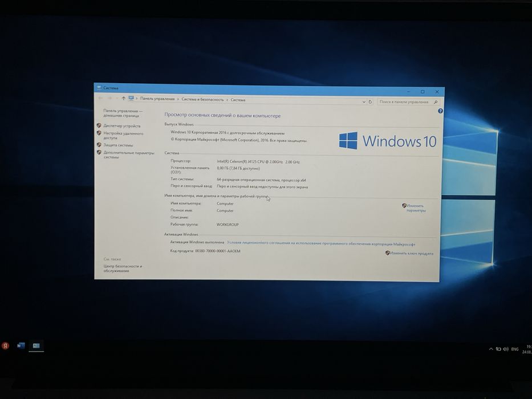The width and height of the screenshot is (532, 399).
Task: Click shield icon beside Защита системы
Action: coord(99,145)
